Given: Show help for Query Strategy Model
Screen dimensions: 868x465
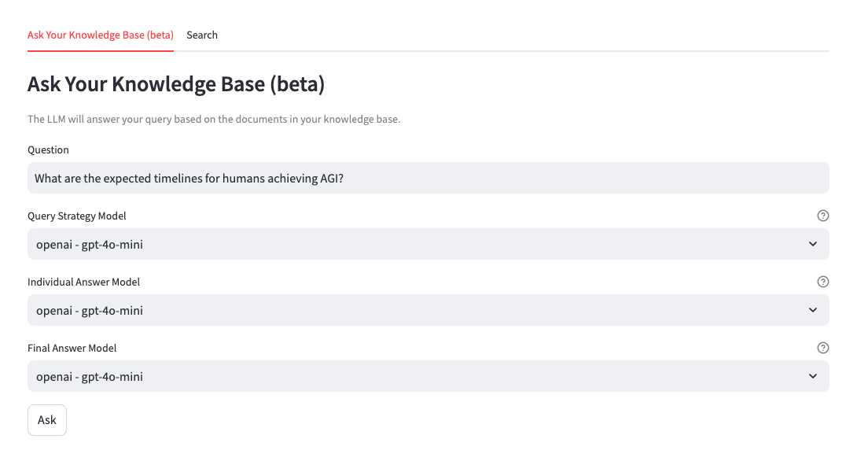Looking at the screenshot, I should [823, 216].
